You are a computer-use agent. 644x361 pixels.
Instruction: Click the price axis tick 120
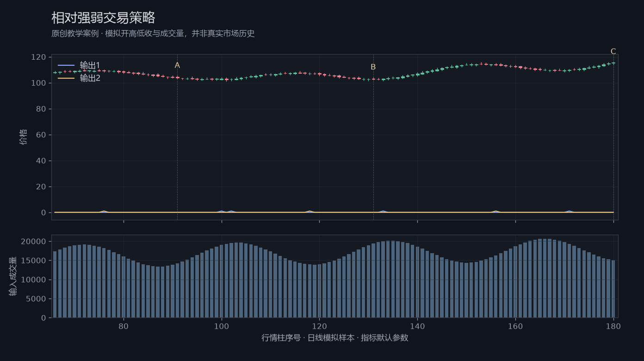38,57
